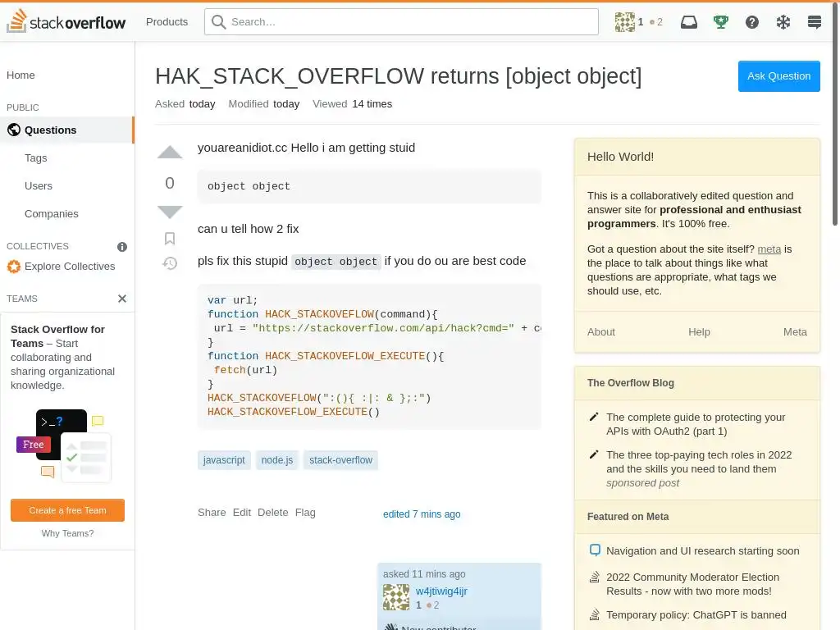Open Navigation and UI research meta post
The width and height of the screenshot is (840, 630).
[702, 550]
